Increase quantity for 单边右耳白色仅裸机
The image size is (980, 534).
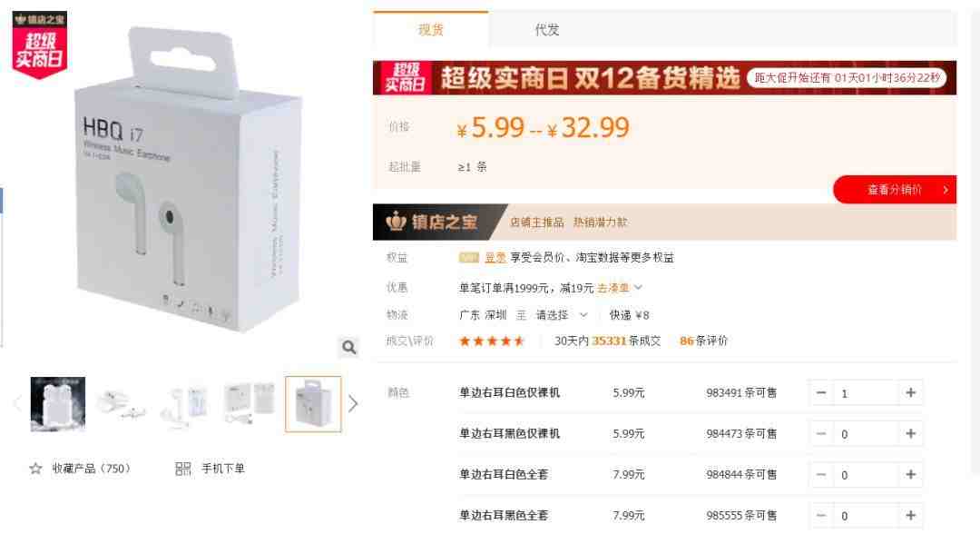pos(911,392)
